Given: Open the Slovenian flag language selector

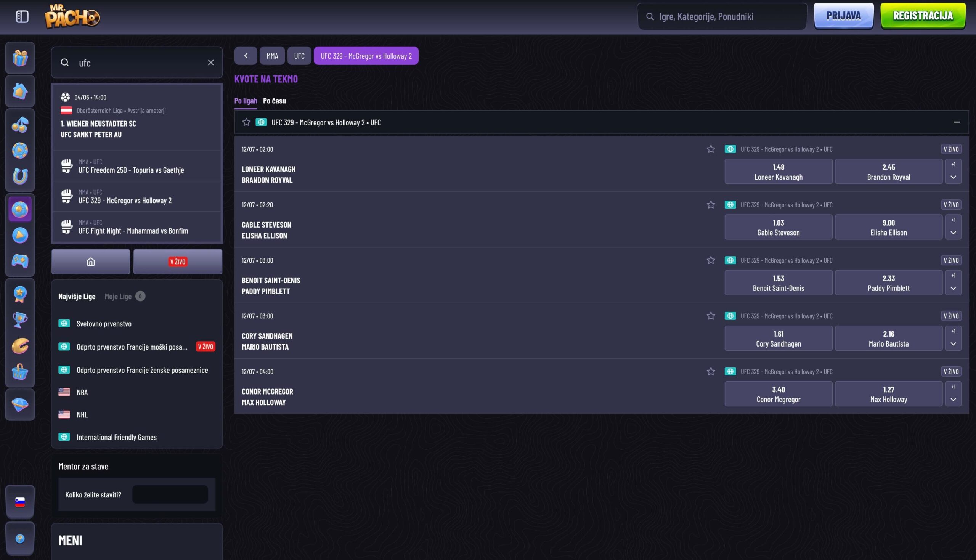Looking at the screenshot, I should (20, 502).
